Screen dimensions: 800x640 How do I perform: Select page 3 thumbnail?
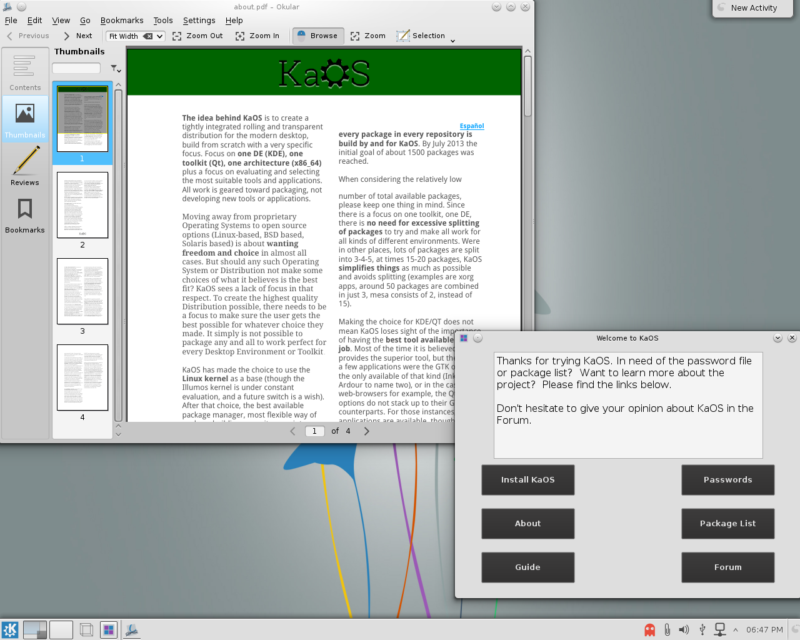point(82,291)
